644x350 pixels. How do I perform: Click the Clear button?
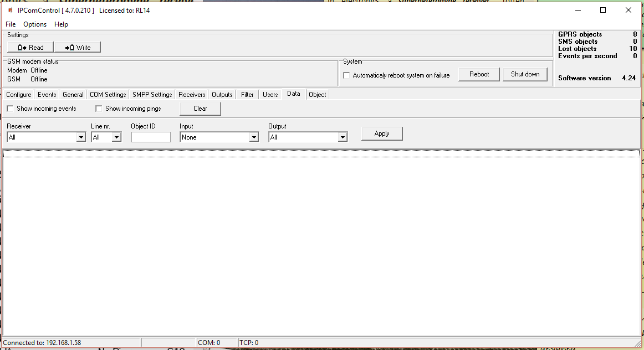(x=200, y=109)
